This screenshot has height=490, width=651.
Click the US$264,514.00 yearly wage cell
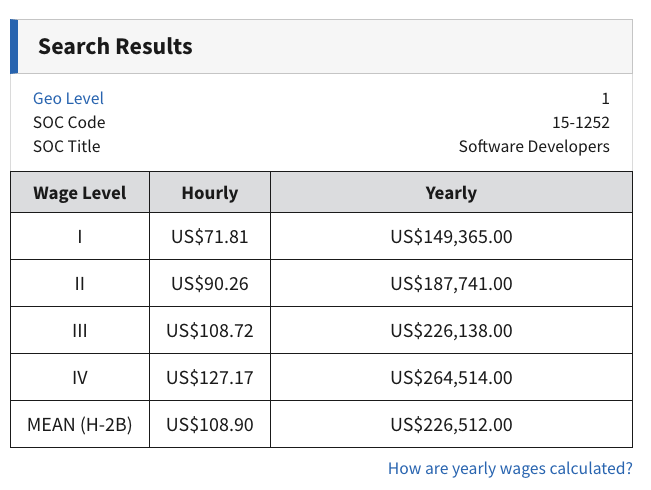pyautogui.click(x=451, y=377)
